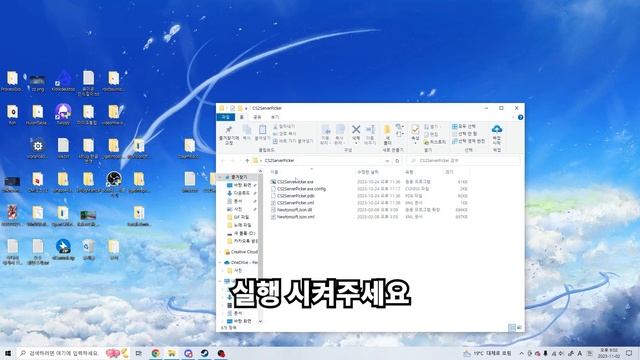
Task: Collapse the OneDrive - Personal node
Action: [221, 262]
